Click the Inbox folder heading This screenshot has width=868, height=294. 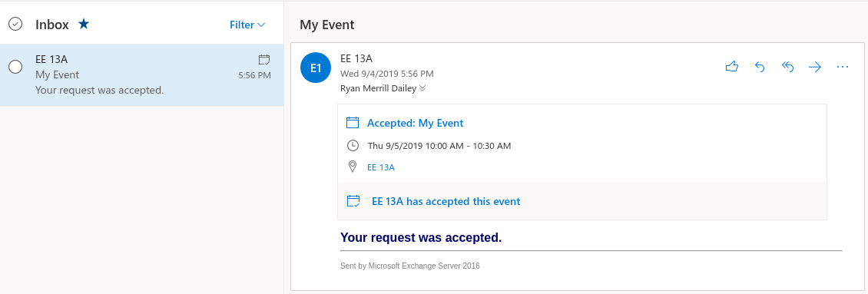coord(52,25)
